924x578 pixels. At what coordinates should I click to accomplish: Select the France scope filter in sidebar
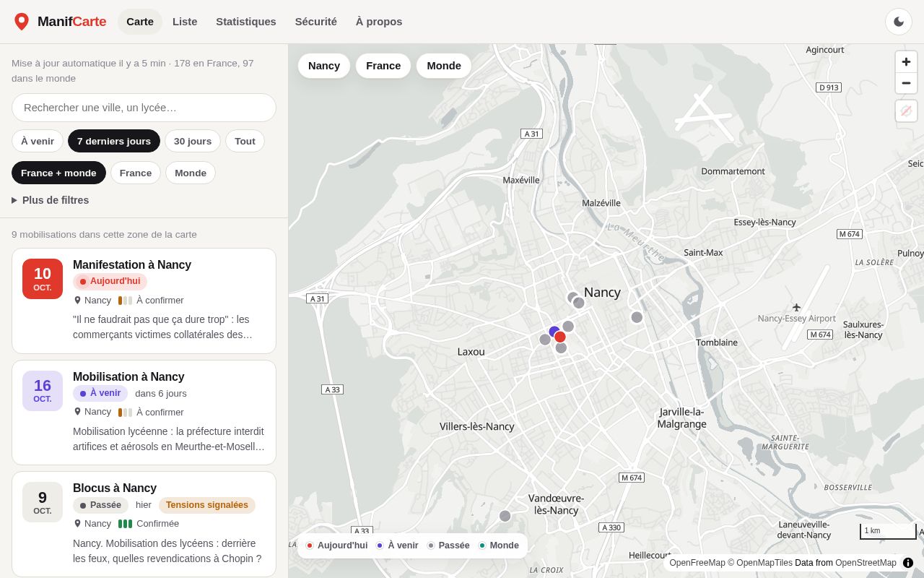click(136, 173)
